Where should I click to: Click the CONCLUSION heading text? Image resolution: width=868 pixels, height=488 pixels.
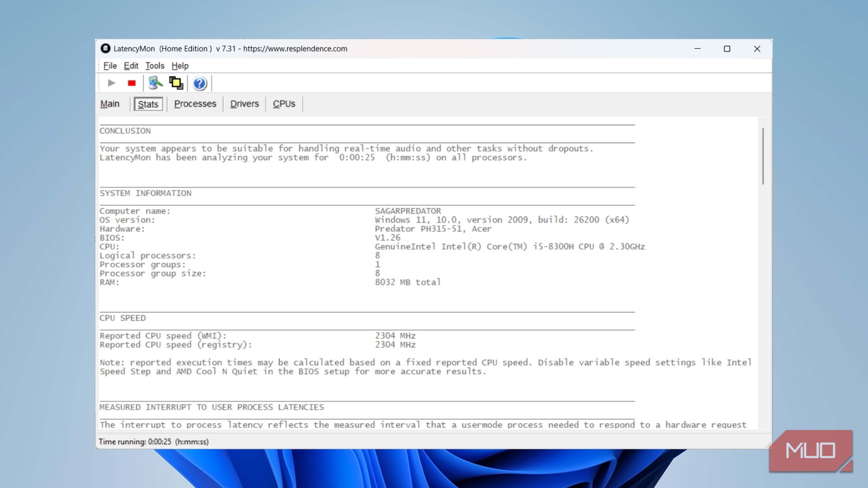[125, 131]
